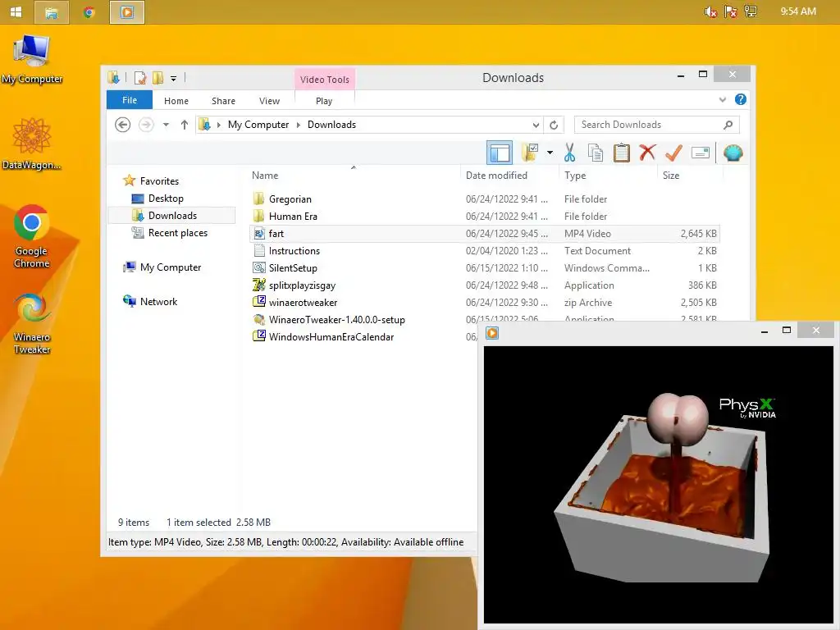
Task: Click the orange checkmark Properties icon
Action: [x=673, y=153]
